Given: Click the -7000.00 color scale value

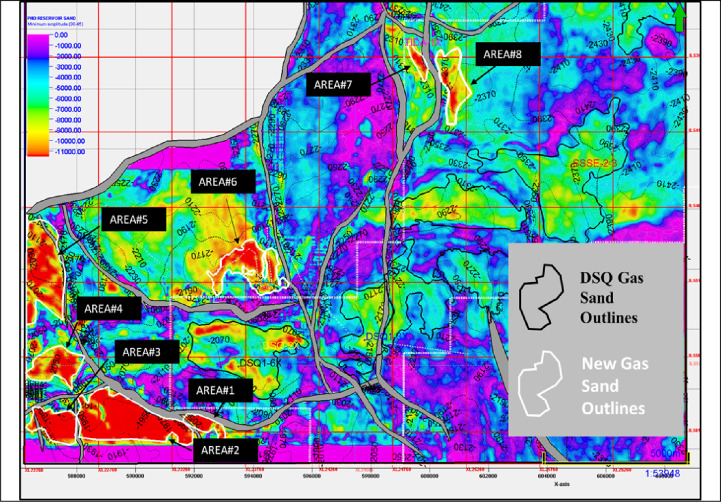Looking at the screenshot, I should click(x=68, y=109).
